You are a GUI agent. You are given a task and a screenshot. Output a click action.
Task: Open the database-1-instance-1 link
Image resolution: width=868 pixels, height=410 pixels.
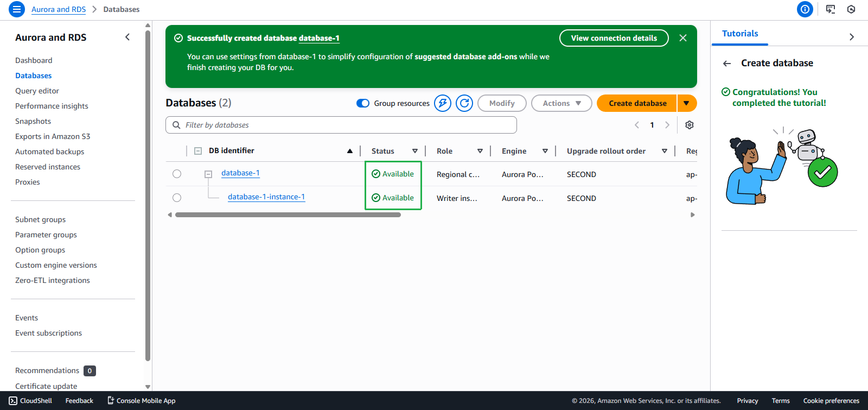point(266,197)
